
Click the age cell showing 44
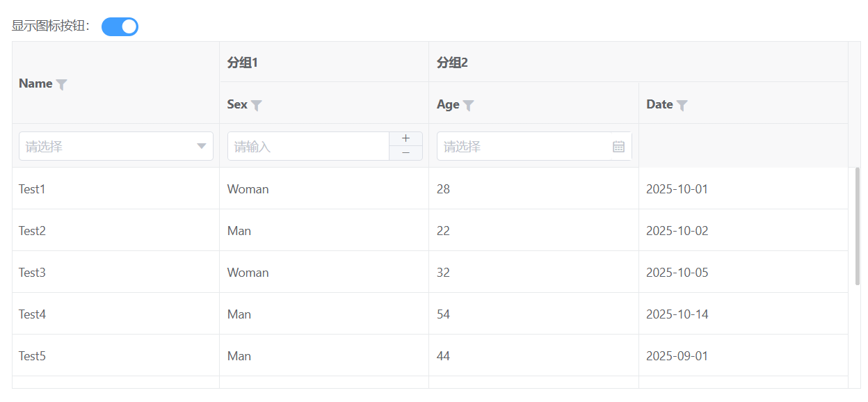pos(443,356)
